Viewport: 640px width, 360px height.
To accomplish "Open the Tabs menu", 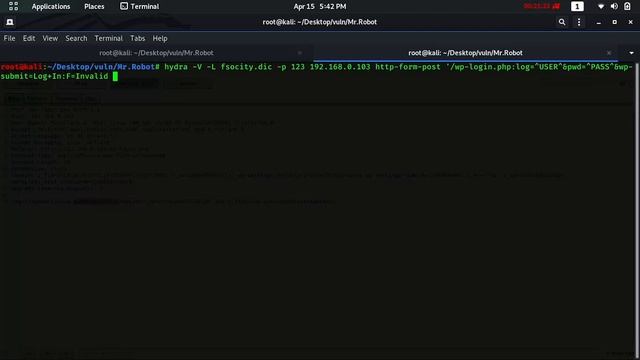I will (x=138, y=38).
